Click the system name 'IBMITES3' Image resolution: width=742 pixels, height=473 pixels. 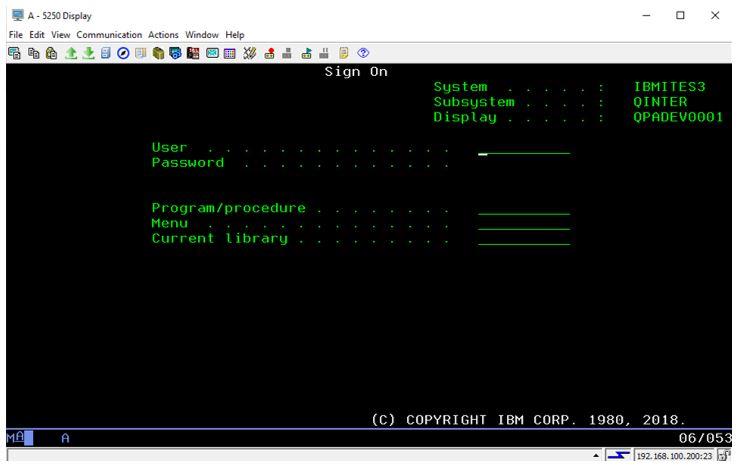pos(669,87)
